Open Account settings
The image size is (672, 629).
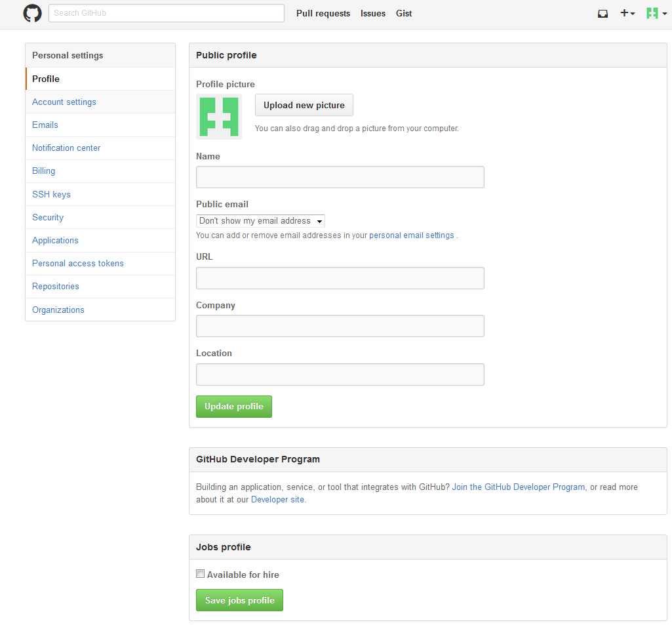[x=100, y=102]
